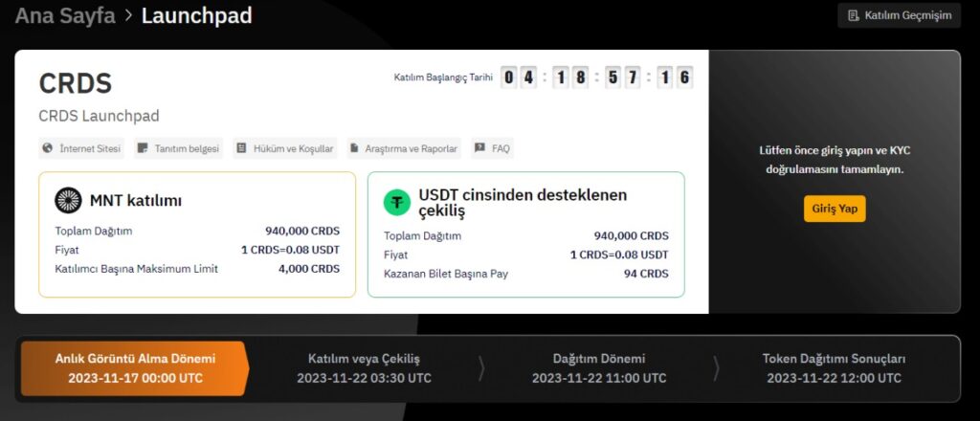
Task: Click date 2023-11-22 03:30 UTC
Action: click(x=364, y=379)
